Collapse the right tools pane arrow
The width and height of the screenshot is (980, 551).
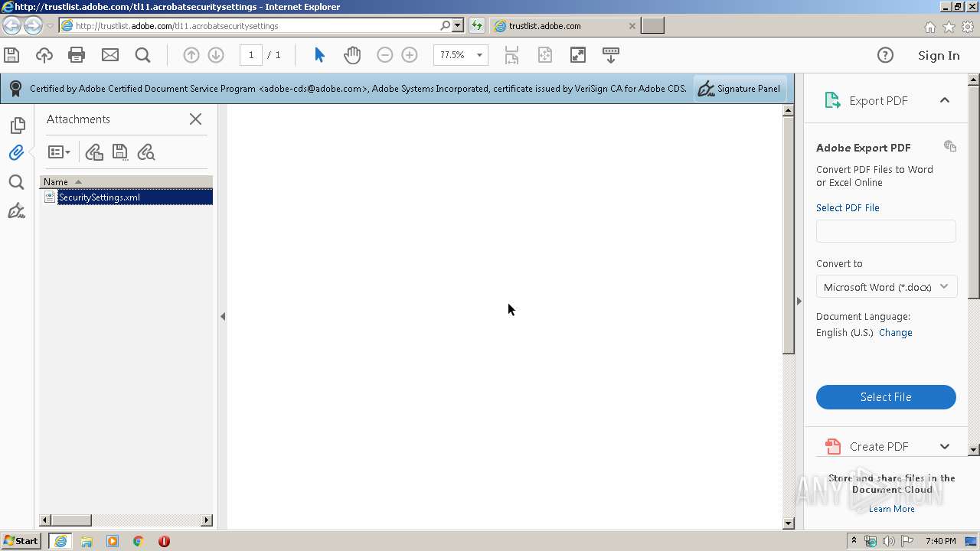[x=799, y=301]
